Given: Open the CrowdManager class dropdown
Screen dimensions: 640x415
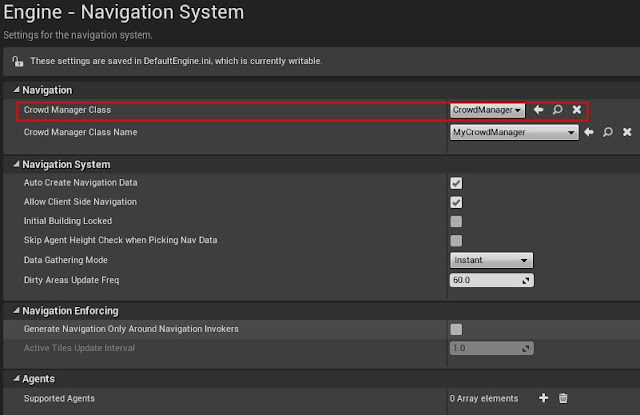Looking at the screenshot, I should pos(487,110).
